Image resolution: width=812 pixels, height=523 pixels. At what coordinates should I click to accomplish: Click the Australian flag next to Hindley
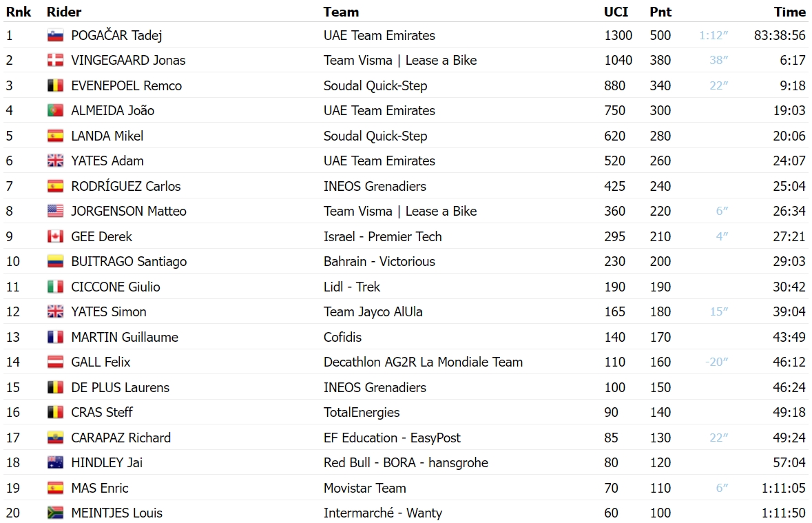pyautogui.click(x=55, y=462)
